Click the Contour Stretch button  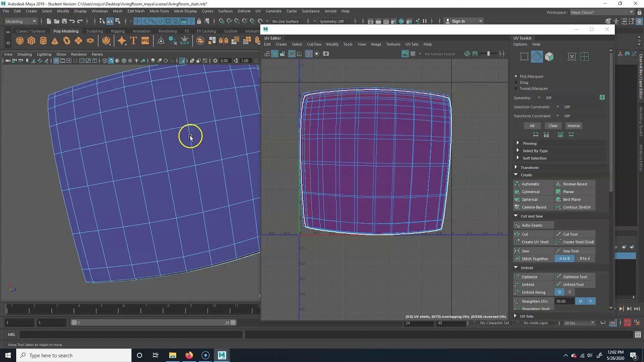tap(575, 207)
